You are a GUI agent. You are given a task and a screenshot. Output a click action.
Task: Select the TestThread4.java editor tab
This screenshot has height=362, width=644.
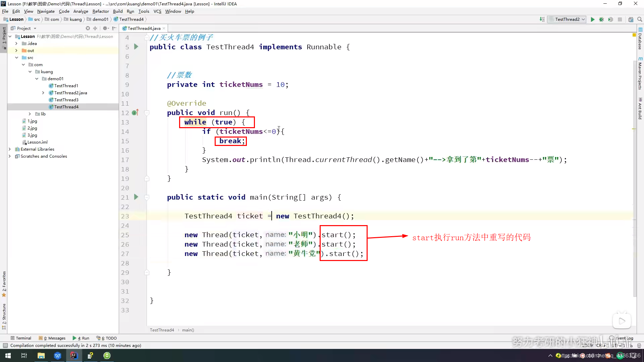(144, 29)
